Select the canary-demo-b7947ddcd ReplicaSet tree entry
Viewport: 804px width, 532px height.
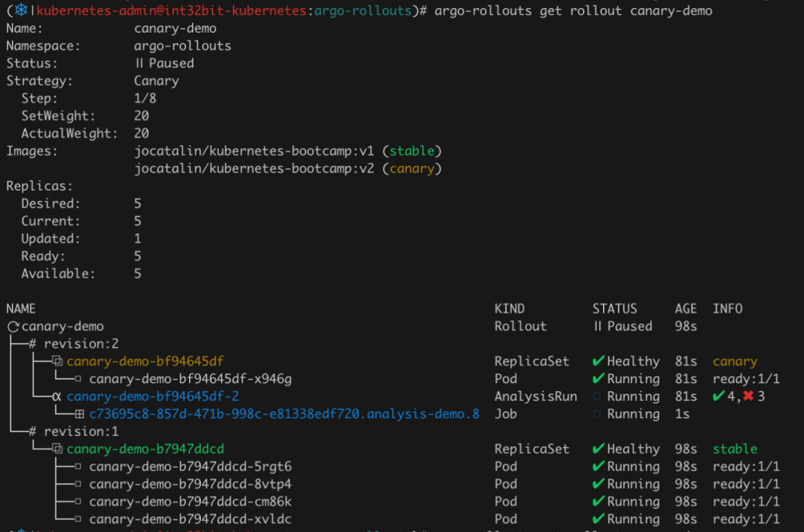point(145,449)
